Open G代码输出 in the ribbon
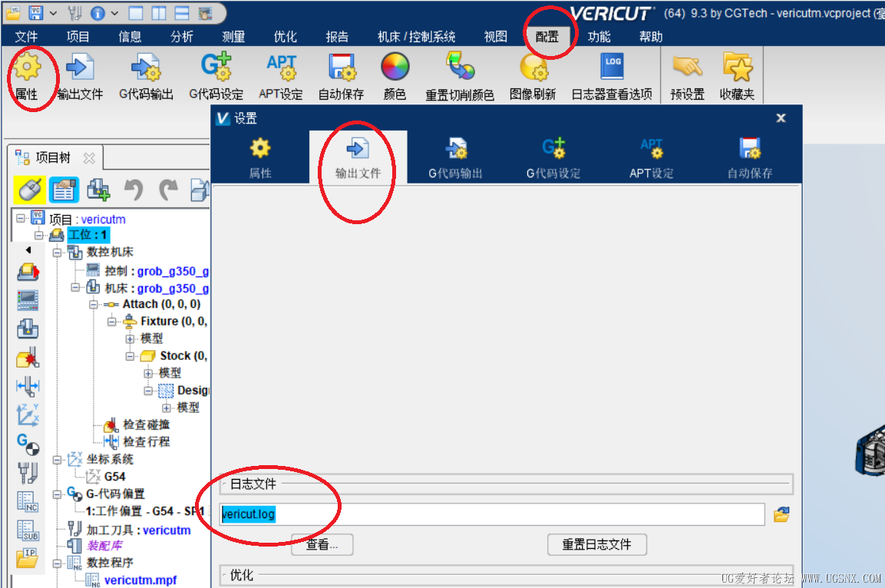The width and height of the screenshot is (885, 588). (x=146, y=77)
